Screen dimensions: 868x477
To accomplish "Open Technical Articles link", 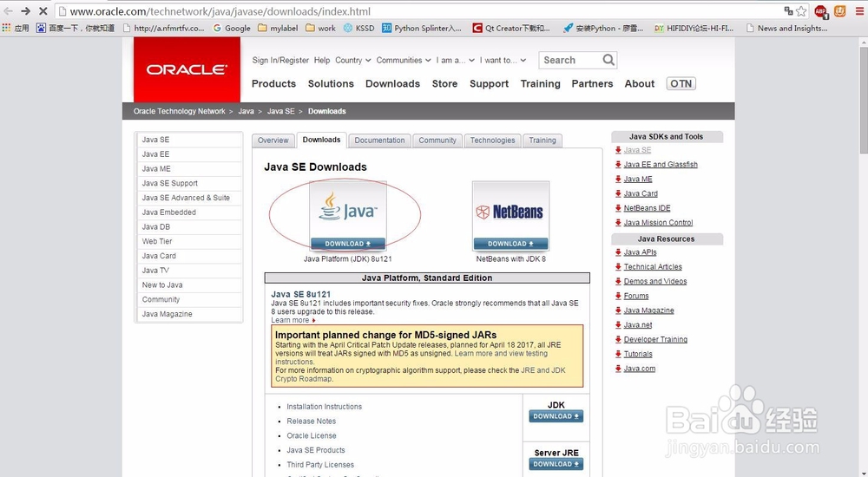I will pos(653,267).
